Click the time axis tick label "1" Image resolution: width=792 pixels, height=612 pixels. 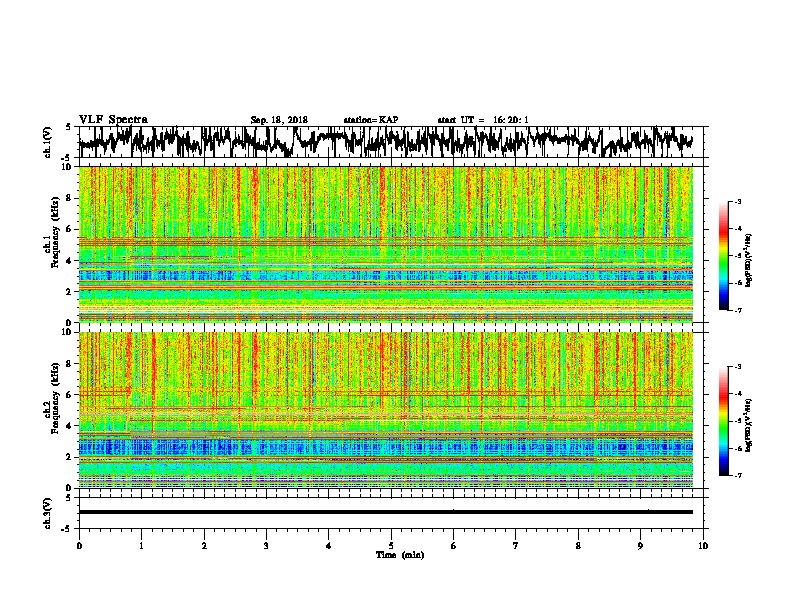pyautogui.click(x=142, y=546)
